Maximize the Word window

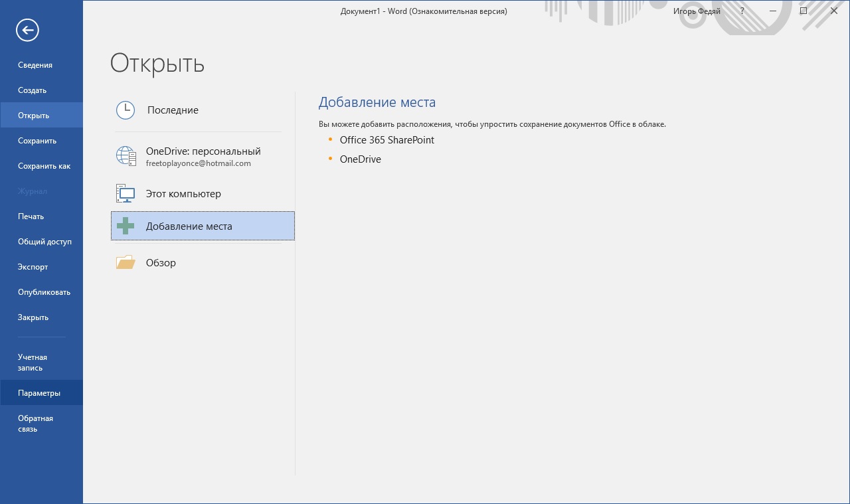tap(804, 11)
